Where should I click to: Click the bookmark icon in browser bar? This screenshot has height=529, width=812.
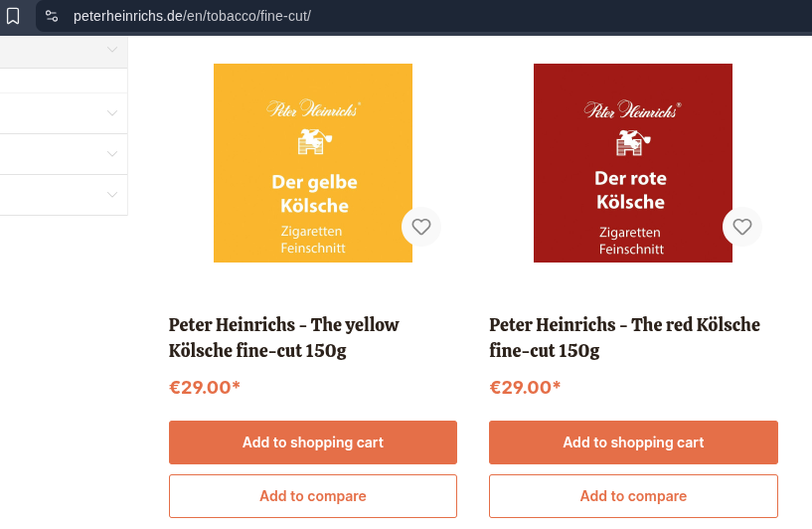tap(13, 16)
